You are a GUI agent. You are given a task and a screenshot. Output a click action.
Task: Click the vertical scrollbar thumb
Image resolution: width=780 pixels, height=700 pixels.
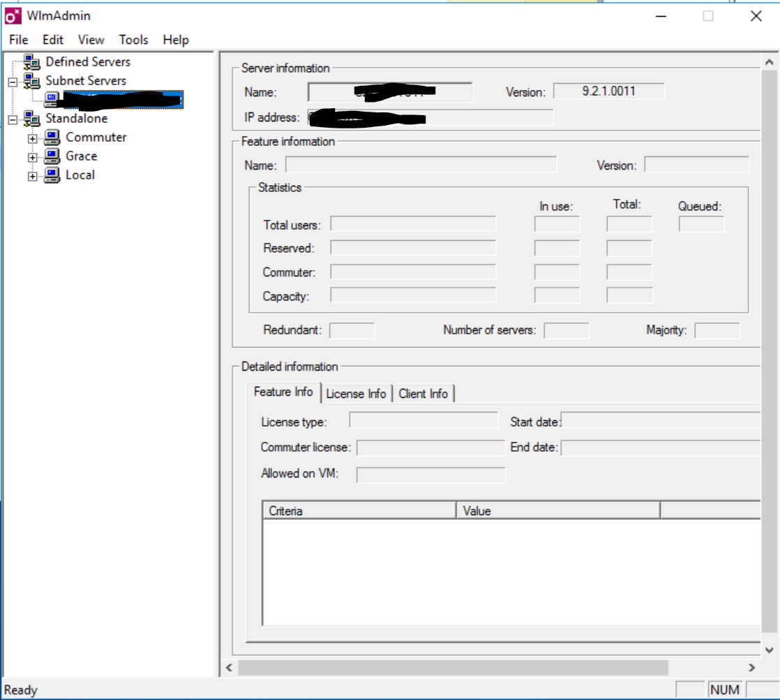769,351
